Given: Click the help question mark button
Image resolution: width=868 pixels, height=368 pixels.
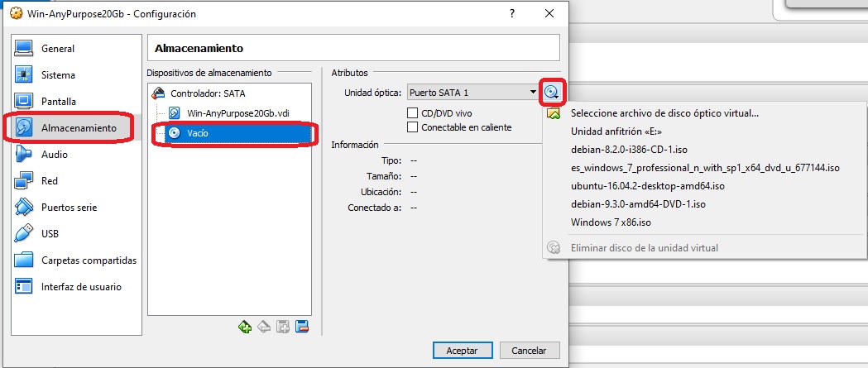Looking at the screenshot, I should tap(514, 14).
